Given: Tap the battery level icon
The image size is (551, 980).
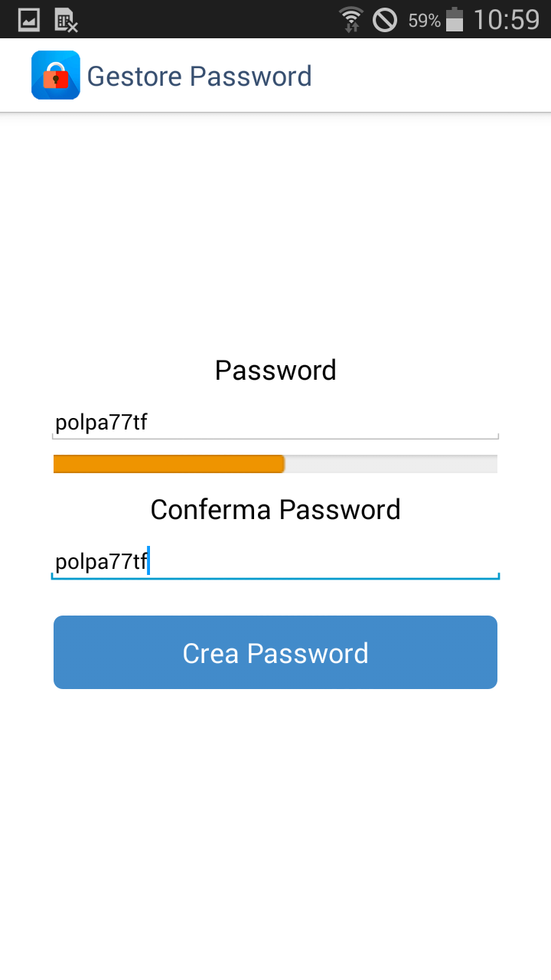Looking at the screenshot, I should pos(455,19).
